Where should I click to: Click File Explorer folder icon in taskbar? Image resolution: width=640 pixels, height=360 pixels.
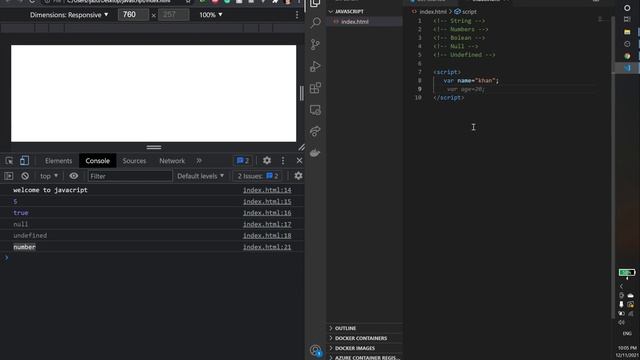click(x=627, y=31)
